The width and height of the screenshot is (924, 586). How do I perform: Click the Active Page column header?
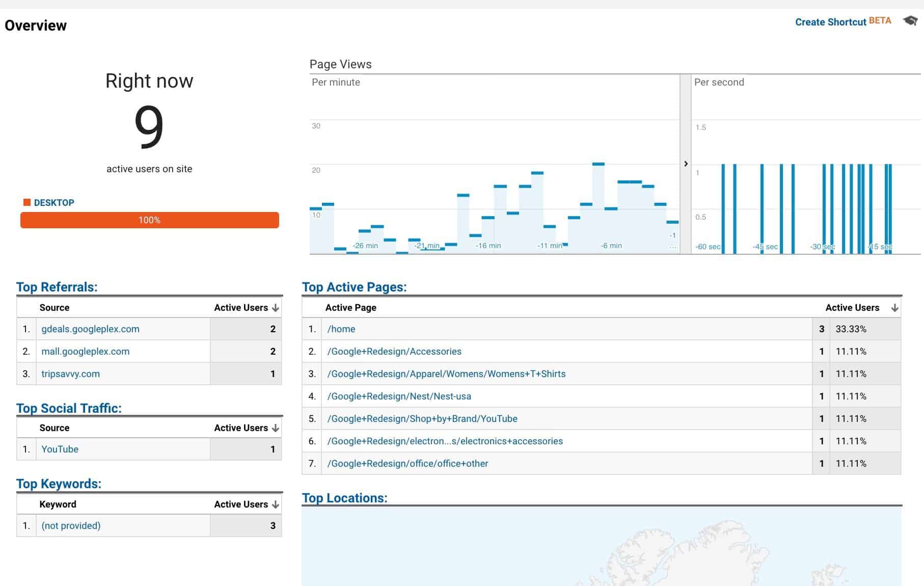[350, 308]
